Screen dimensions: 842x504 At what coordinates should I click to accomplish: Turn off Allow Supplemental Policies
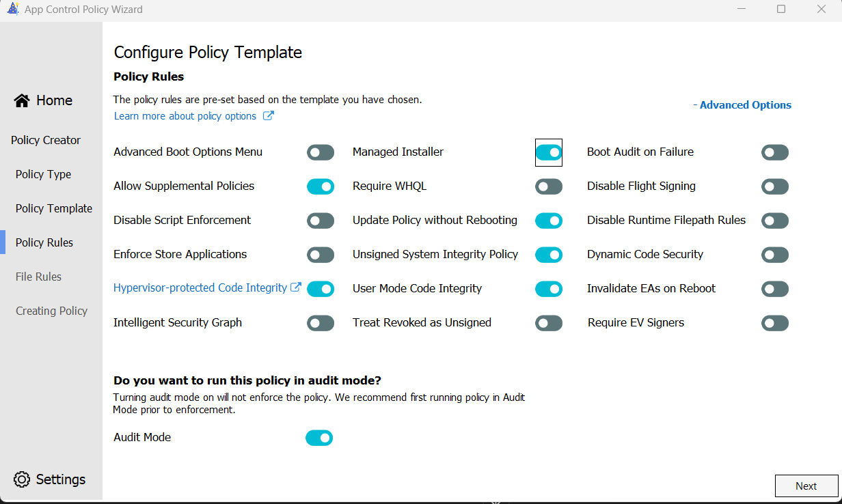(321, 186)
